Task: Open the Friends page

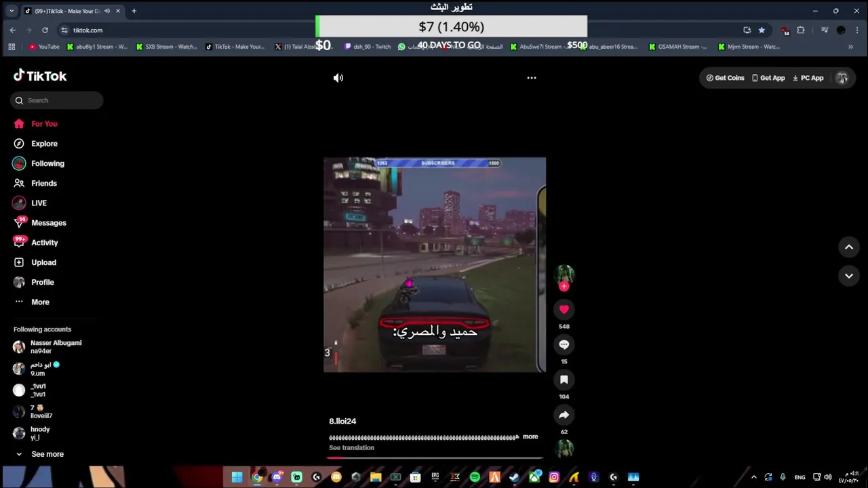Action: click(x=35, y=183)
